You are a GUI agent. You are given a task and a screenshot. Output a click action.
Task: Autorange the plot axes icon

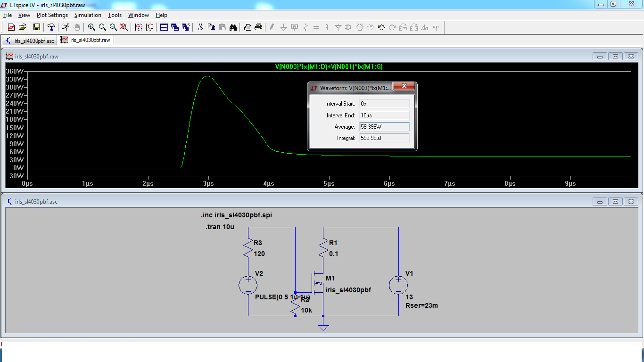[x=149, y=27]
